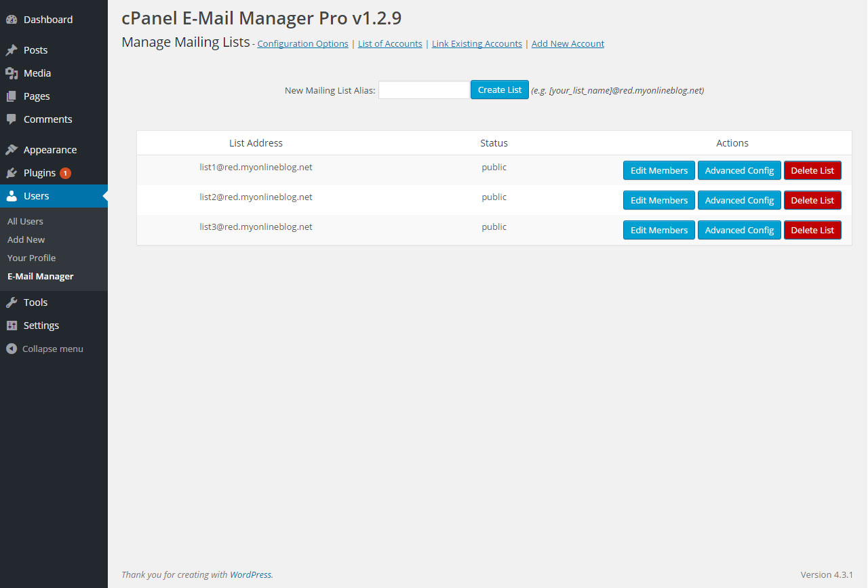Click the Pages icon in sidebar
The width and height of the screenshot is (868, 588).
12,96
